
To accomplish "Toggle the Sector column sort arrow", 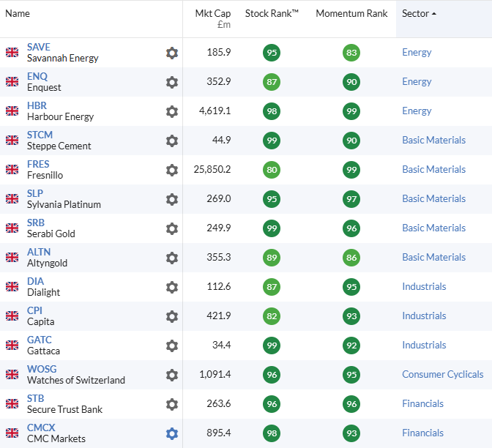I will click(434, 14).
